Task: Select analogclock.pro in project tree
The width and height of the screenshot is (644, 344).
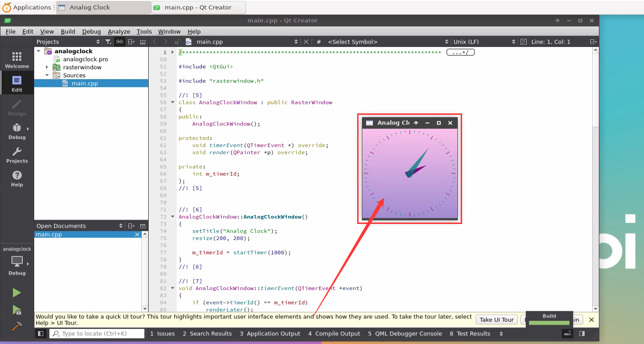Action: [85, 59]
